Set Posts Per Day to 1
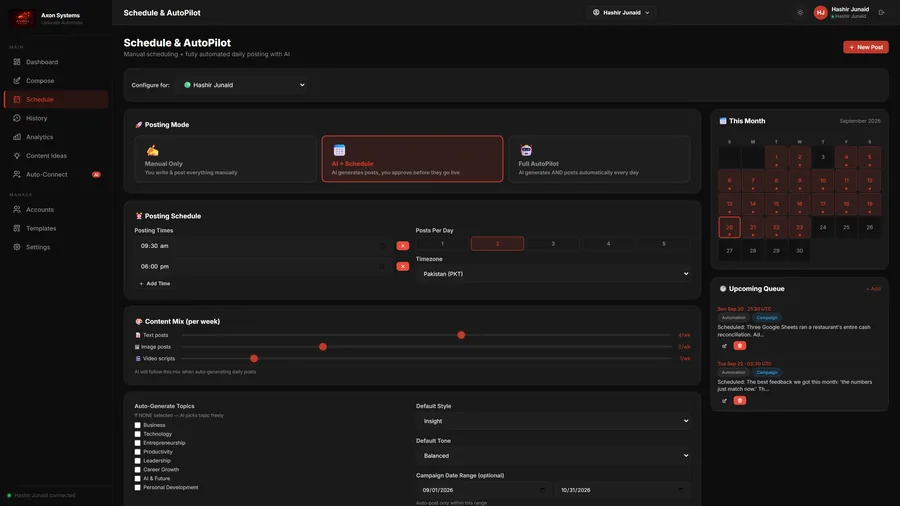Viewport: 900px width, 506px height. [442, 244]
